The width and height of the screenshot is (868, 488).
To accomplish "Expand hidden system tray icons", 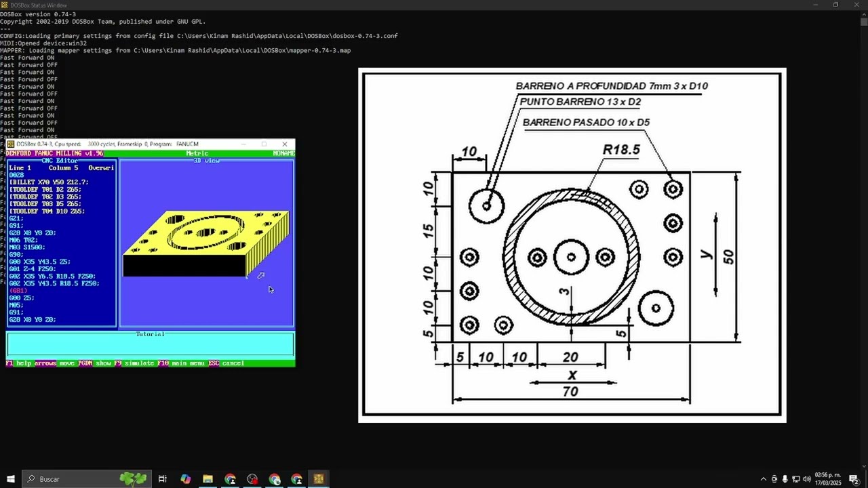I will coord(763,479).
